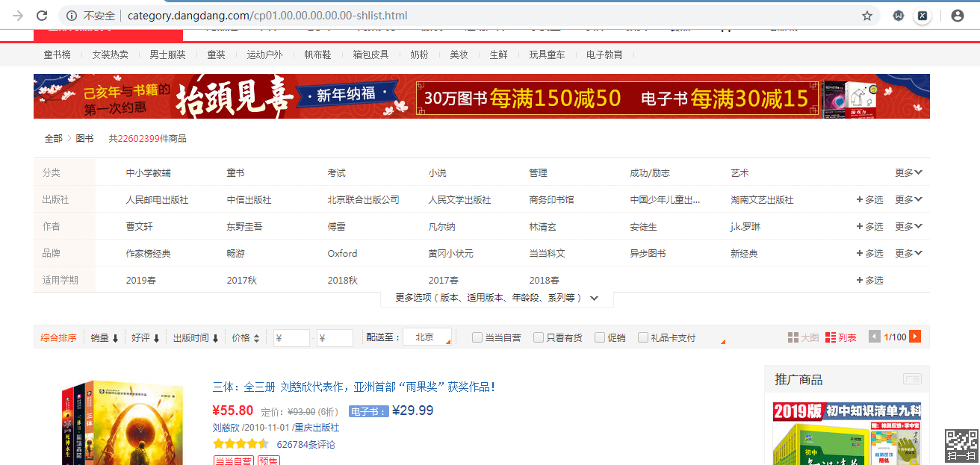The width and height of the screenshot is (980, 465).
Task: Expand more authors in 作者 row
Action: pyautogui.click(x=908, y=226)
